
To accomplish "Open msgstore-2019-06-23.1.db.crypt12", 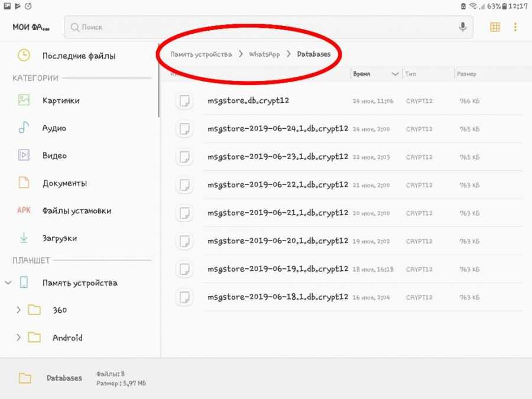I will [x=278, y=157].
